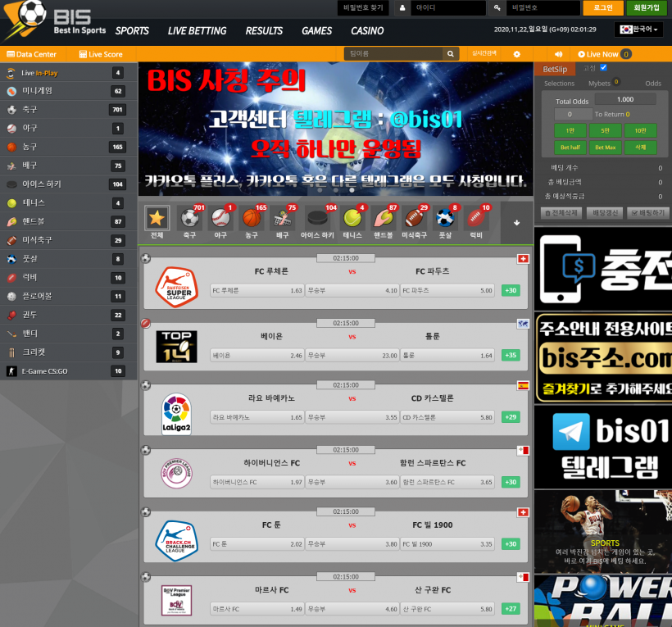This screenshot has width=672, height=627.
Task: Bet on FC 루체른 at odds 1.63
Action: point(257,291)
